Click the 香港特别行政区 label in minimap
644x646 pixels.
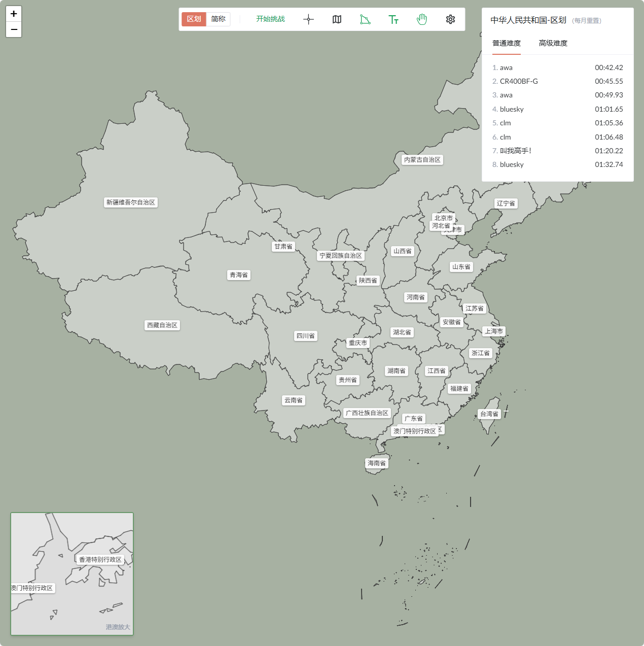[x=100, y=559]
